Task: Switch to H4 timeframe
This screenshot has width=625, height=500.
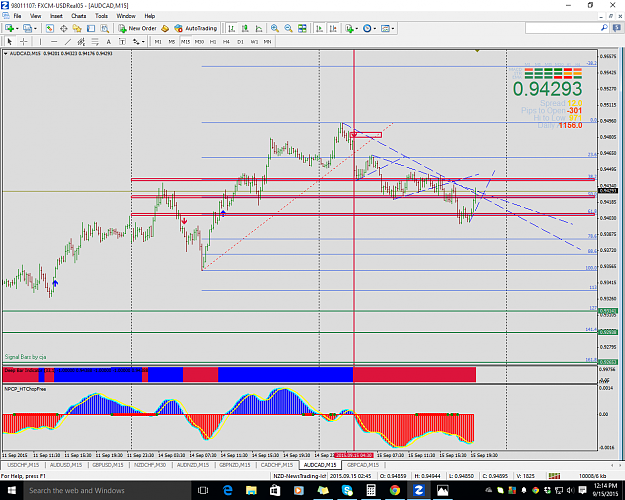Action: [x=226, y=41]
